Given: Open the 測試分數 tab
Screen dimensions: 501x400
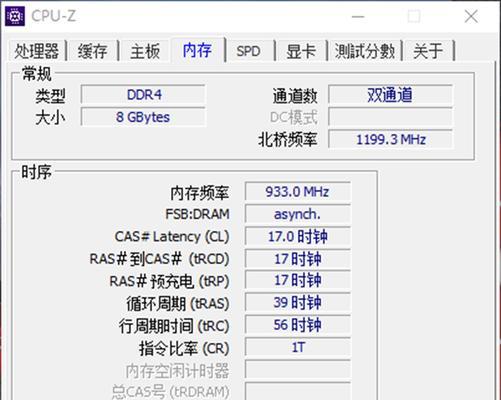Looking at the screenshot, I should click(365, 51).
